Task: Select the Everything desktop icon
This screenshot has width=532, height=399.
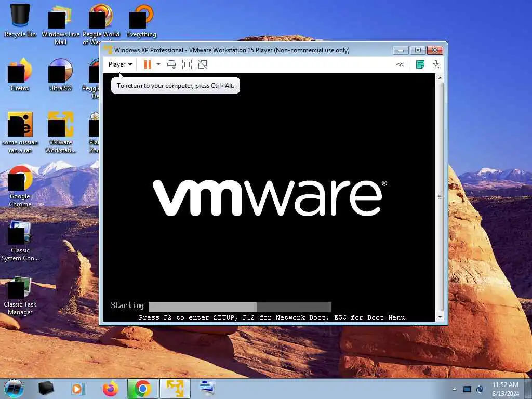Action: click(141, 20)
